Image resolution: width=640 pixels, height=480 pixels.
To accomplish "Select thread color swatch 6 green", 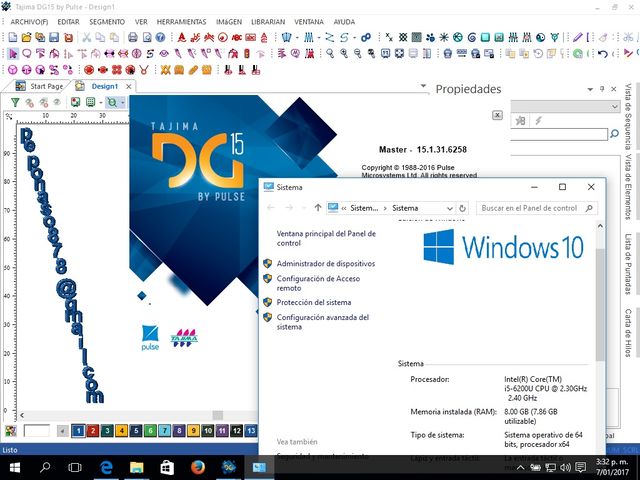I will tap(150, 431).
